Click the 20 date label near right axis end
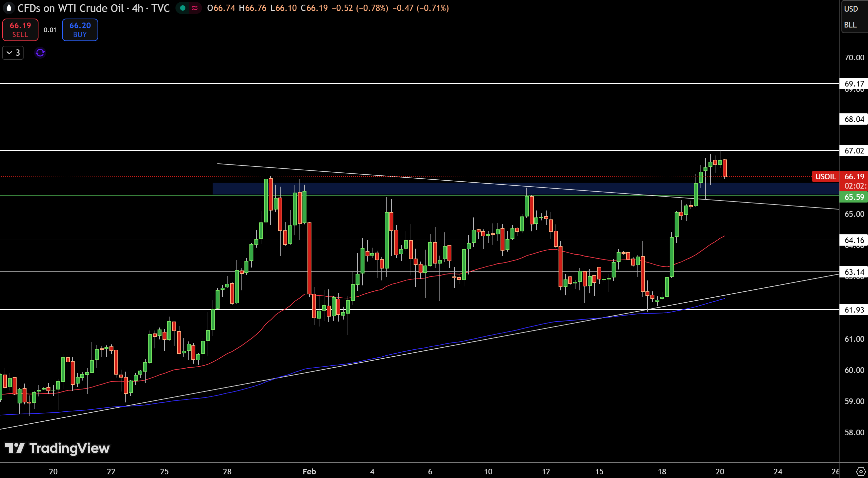 coord(720,471)
